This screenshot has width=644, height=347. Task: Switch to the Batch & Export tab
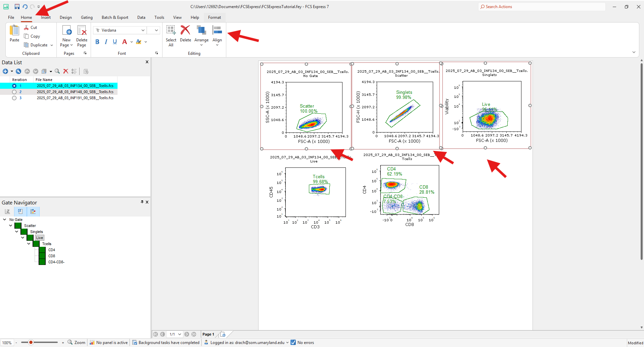tap(115, 17)
